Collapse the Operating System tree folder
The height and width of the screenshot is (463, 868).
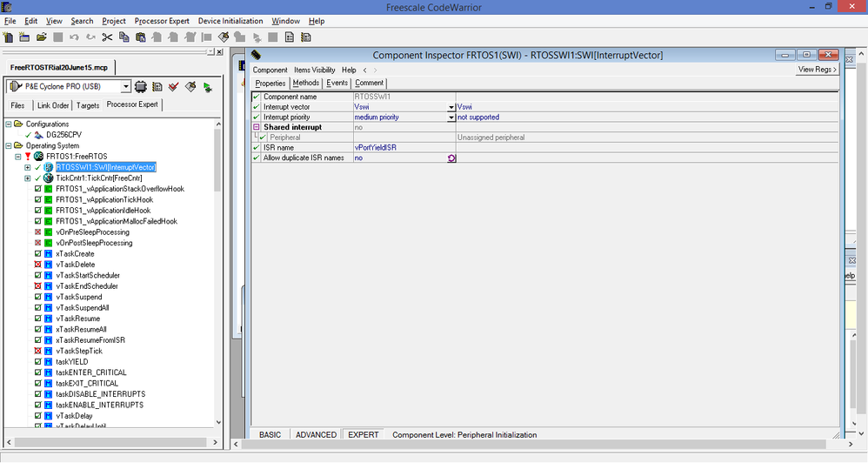pyautogui.click(x=9, y=145)
